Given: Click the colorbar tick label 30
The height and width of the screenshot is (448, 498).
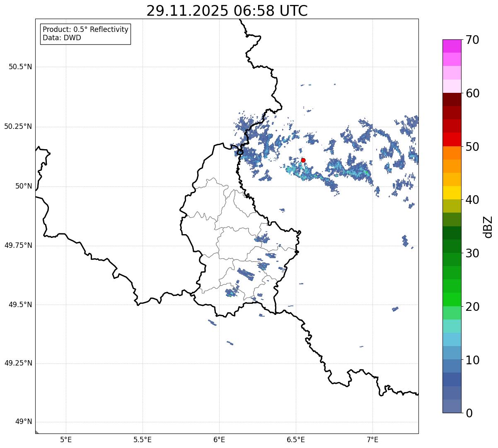Looking at the screenshot, I should click(472, 253).
